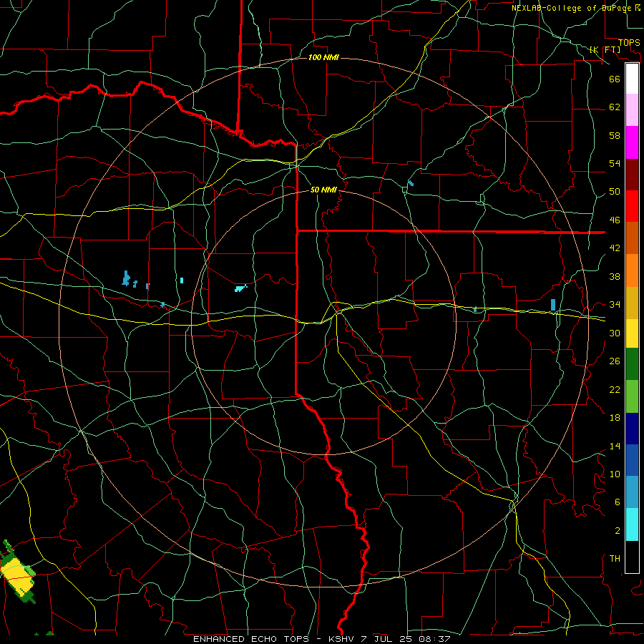Select the dark red legend swatch
This screenshot has width=644, height=644.
[632, 175]
